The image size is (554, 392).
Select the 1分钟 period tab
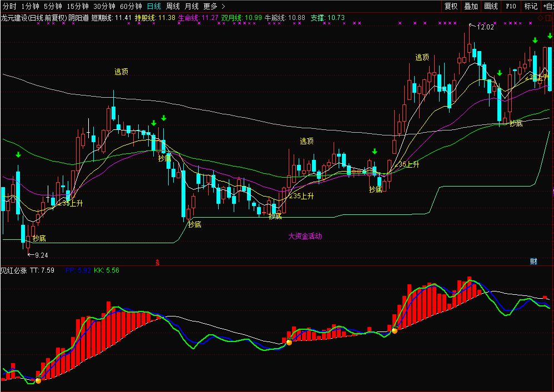coord(30,6)
